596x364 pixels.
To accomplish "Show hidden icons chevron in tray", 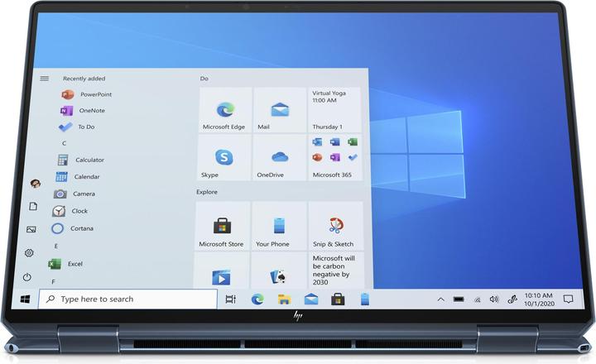I will click(x=440, y=299).
